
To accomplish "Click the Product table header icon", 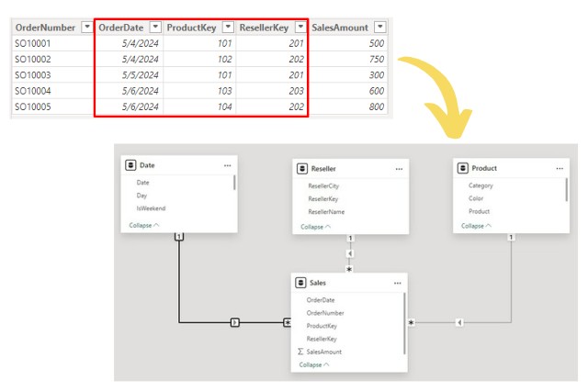I will (x=462, y=169).
